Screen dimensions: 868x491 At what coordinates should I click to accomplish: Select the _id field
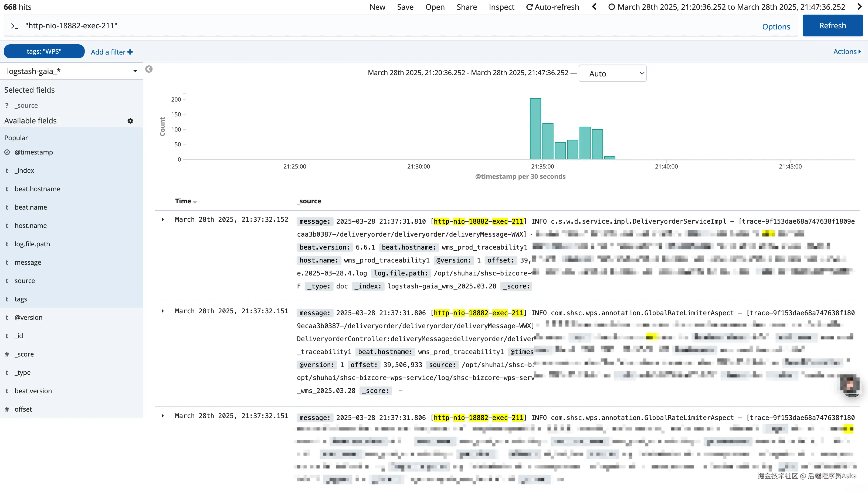coord(19,336)
